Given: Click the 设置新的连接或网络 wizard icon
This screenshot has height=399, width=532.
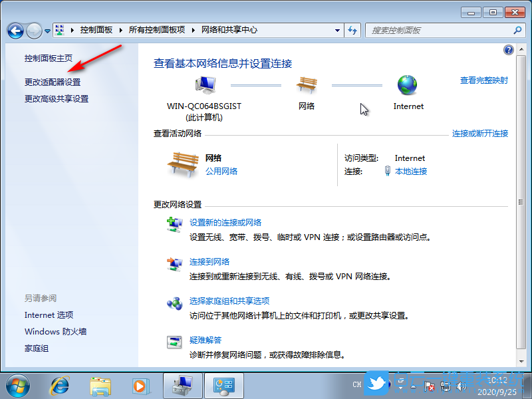Looking at the screenshot, I should [174, 225].
